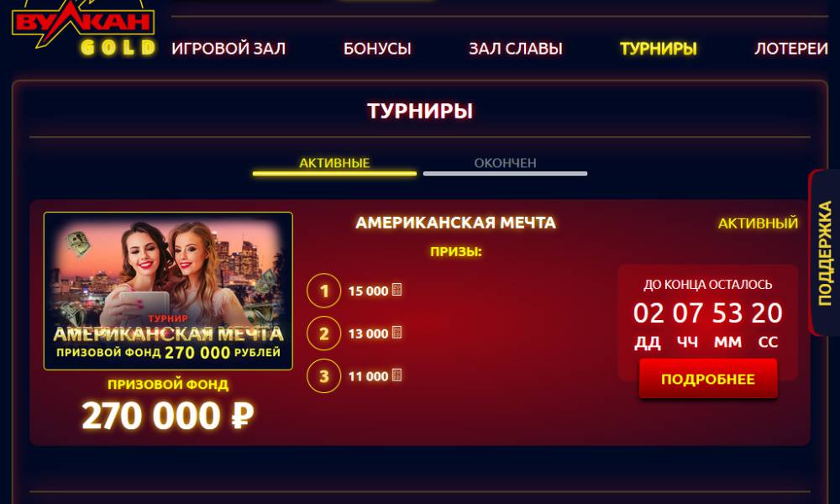Select the ТУРНИРЫ navigation item
The height and width of the screenshot is (504, 840).
(x=659, y=49)
